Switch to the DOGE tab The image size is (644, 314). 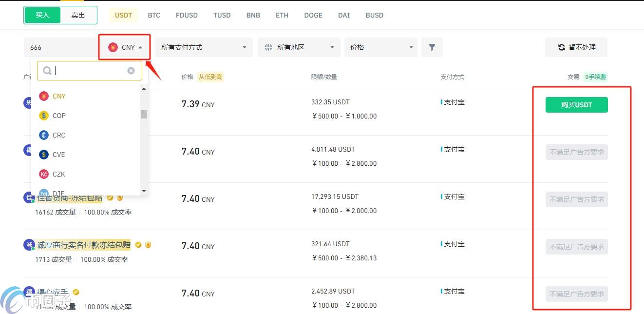coord(313,15)
